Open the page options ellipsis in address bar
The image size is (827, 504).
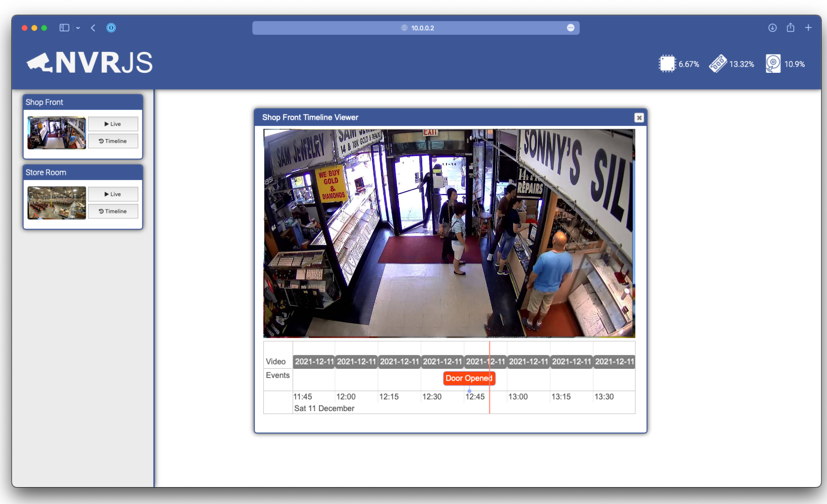[x=571, y=28]
